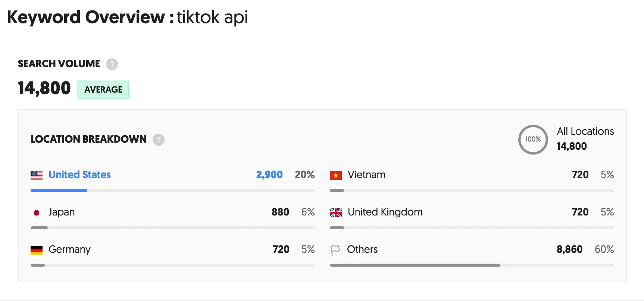Click the Location Breakdown help icon
The image size is (644, 301).
[x=159, y=140]
